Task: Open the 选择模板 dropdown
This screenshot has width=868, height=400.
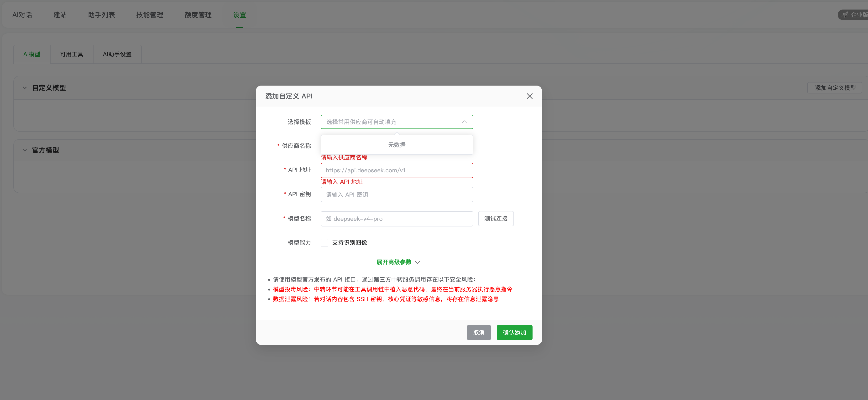Action: click(397, 122)
